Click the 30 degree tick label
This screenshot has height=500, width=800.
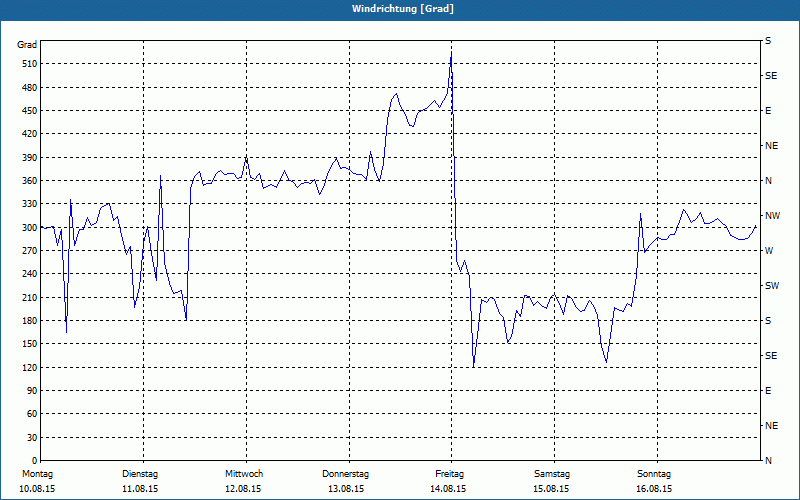pos(32,438)
